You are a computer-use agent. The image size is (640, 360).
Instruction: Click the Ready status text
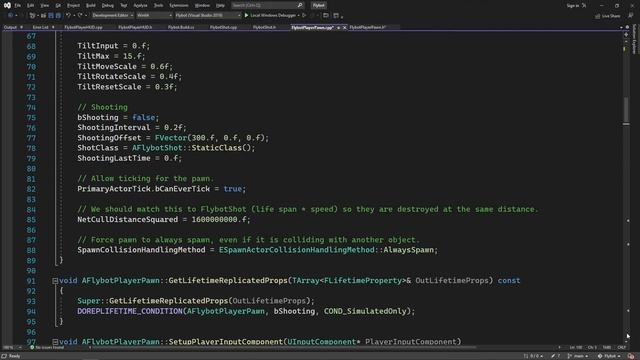pyautogui.click(x=15, y=356)
